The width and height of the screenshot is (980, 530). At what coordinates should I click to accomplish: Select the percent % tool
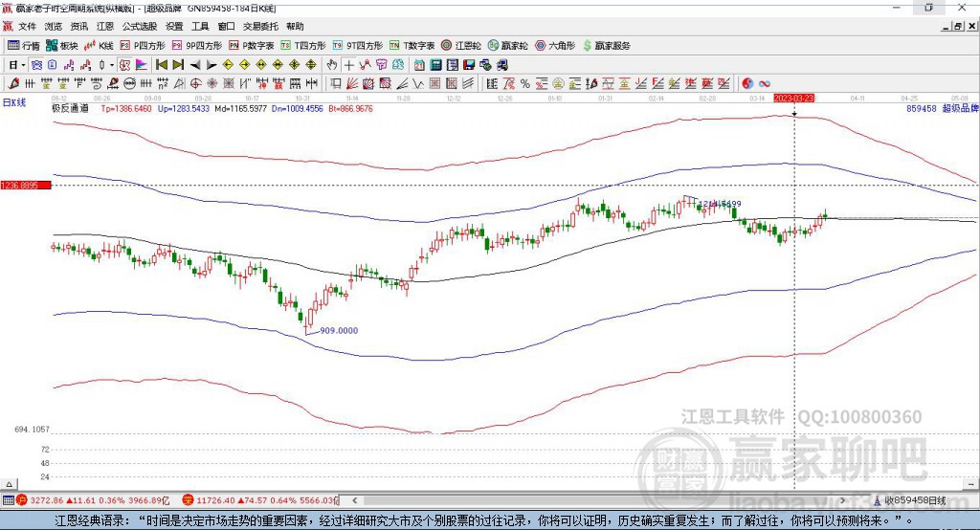click(x=525, y=83)
